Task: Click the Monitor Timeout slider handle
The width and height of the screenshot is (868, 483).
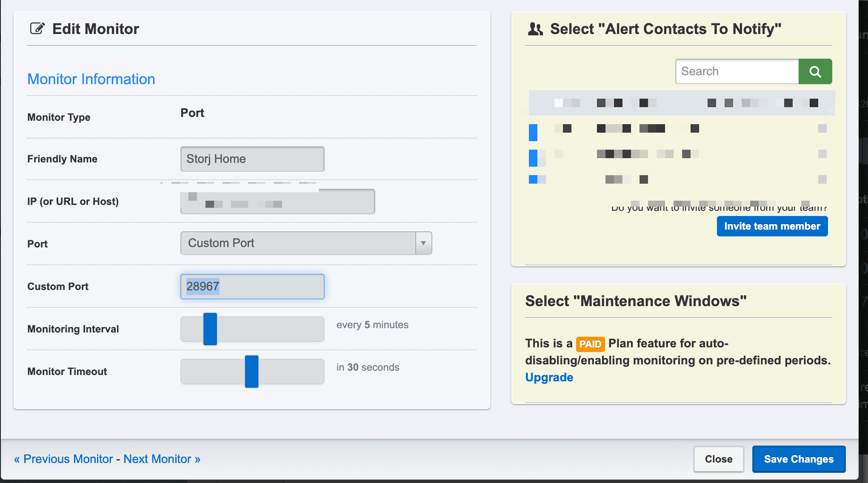Action: click(x=251, y=372)
